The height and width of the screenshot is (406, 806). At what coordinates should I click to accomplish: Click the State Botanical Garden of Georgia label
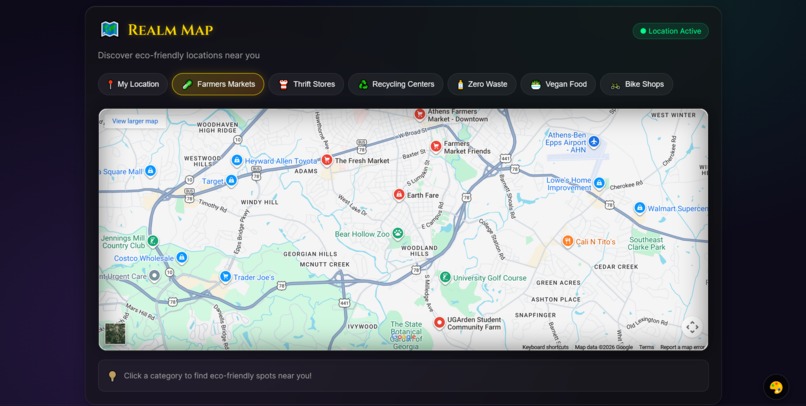coord(406,335)
